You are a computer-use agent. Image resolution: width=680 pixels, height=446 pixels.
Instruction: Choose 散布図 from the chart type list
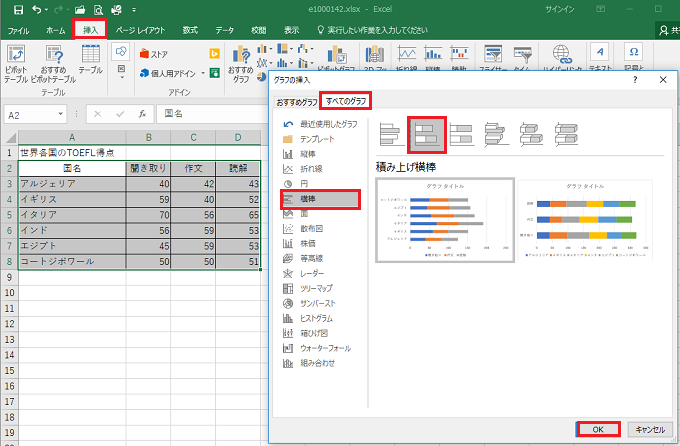pos(312,228)
